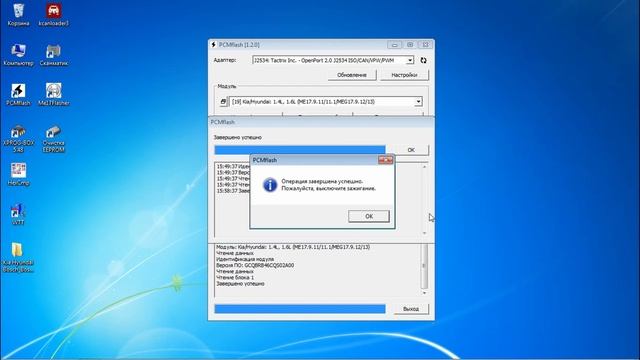This screenshot has width=640, height=360.
Task: Click 'Операция завершена успешно.' dialog text
Action: point(322,181)
